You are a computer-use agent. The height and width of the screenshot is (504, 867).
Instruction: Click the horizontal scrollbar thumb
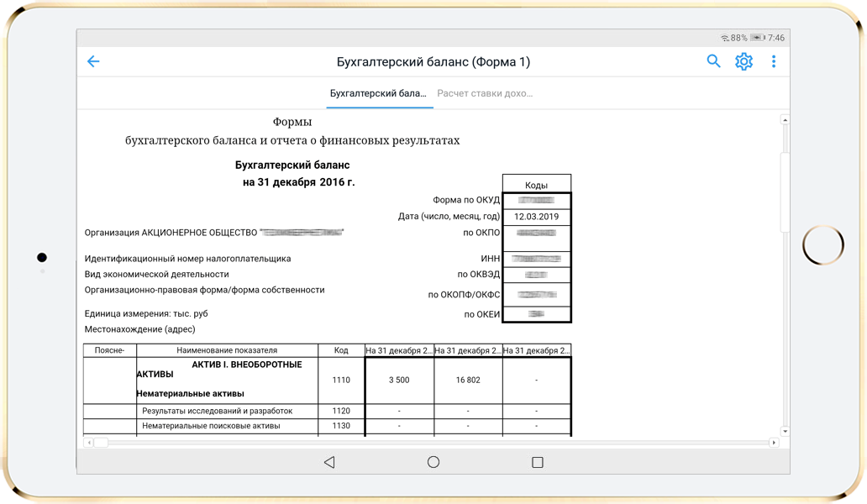point(101,443)
